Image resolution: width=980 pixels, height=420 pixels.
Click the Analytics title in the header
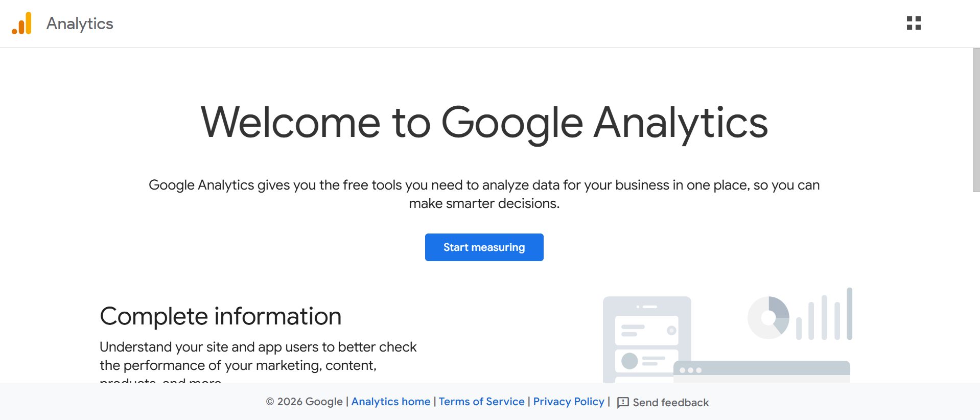click(x=80, y=24)
